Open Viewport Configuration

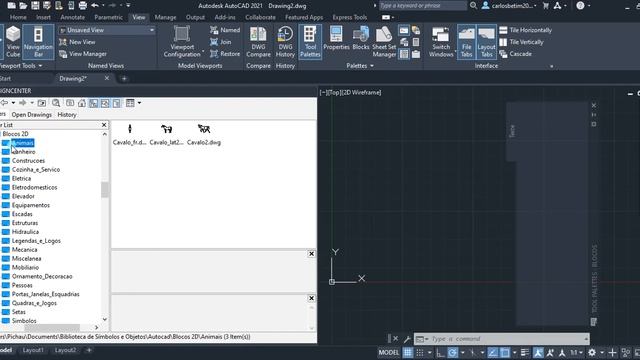point(182,42)
